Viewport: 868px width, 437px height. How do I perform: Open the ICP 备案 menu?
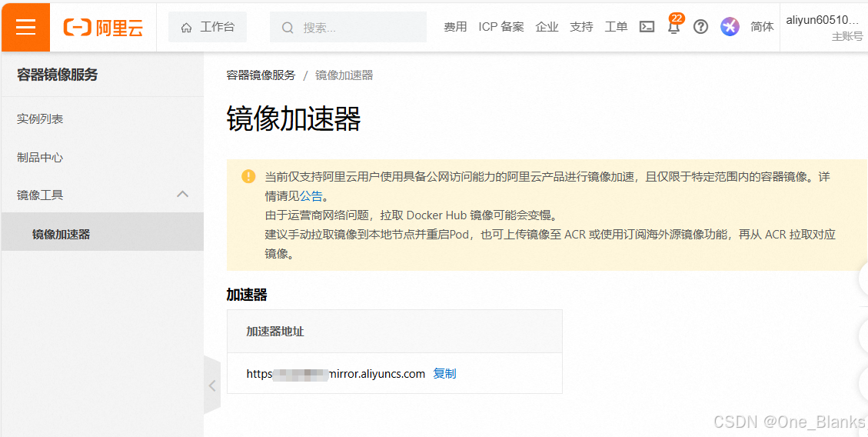[x=501, y=27]
